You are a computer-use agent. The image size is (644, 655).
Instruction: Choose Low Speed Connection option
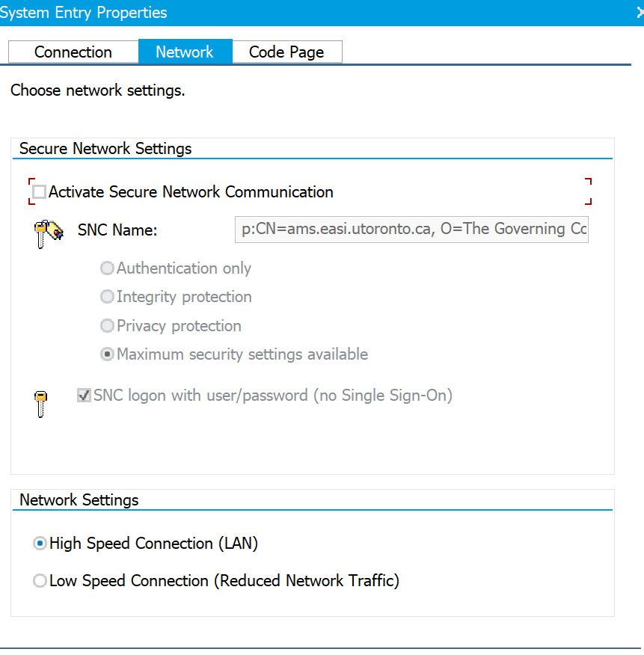click(x=40, y=581)
